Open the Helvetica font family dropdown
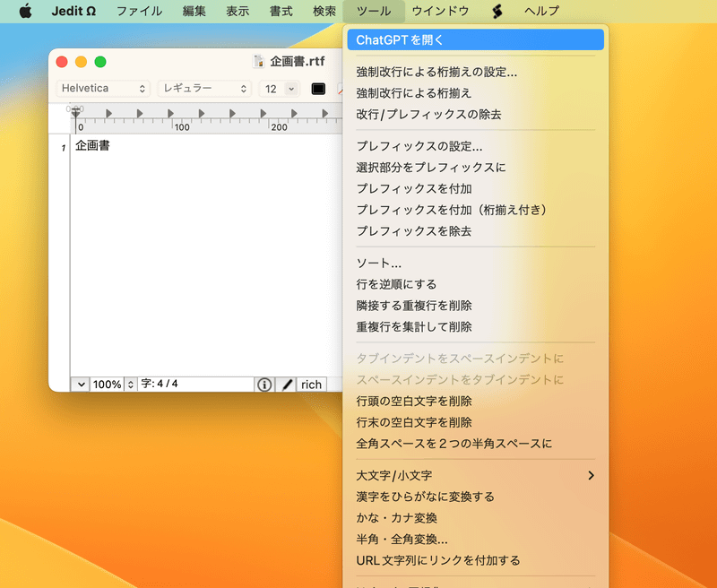The height and width of the screenshot is (588, 717). (x=103, y=89)
